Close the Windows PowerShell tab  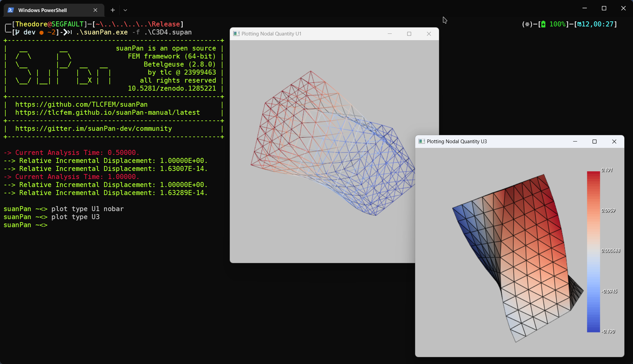tap(95, 10)
